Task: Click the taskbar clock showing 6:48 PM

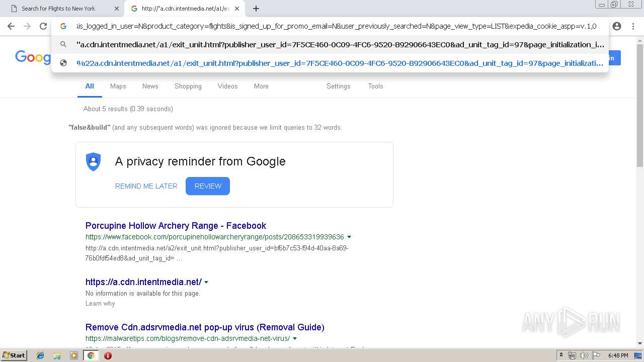Action: coord(618,355)
